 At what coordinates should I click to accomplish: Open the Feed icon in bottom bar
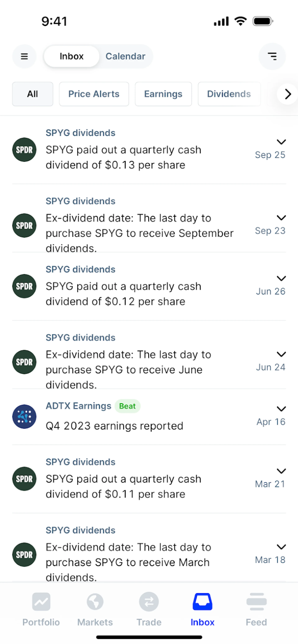(256, 602)
